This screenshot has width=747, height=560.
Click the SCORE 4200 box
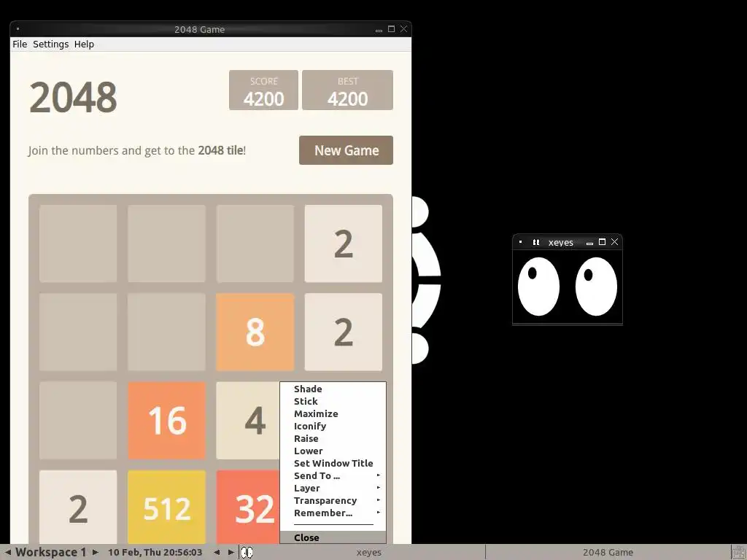[x=263, y=90]
